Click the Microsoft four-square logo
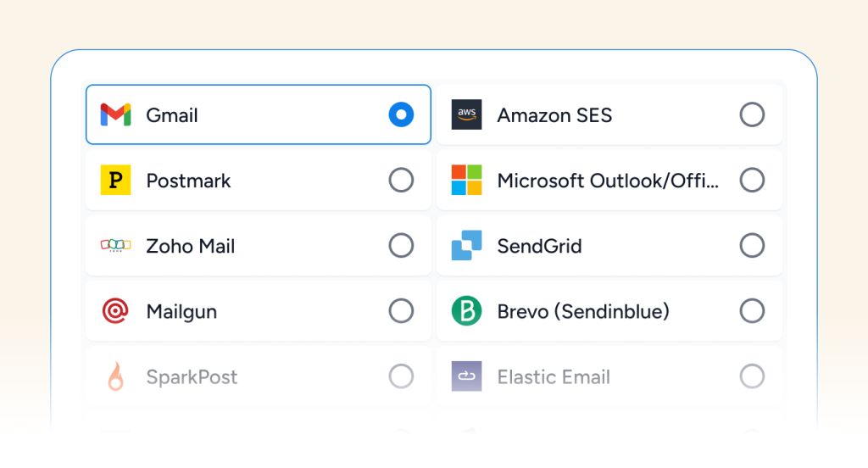The width and height of the screenshot is (868, 468). tap(467, 180)
